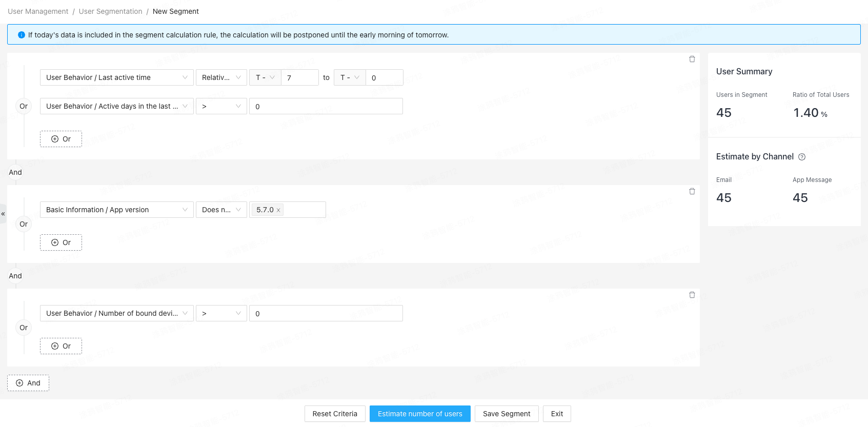Open the Basic Information / App version dropdown
Screen dimensions: 868x427
(117, 210)
